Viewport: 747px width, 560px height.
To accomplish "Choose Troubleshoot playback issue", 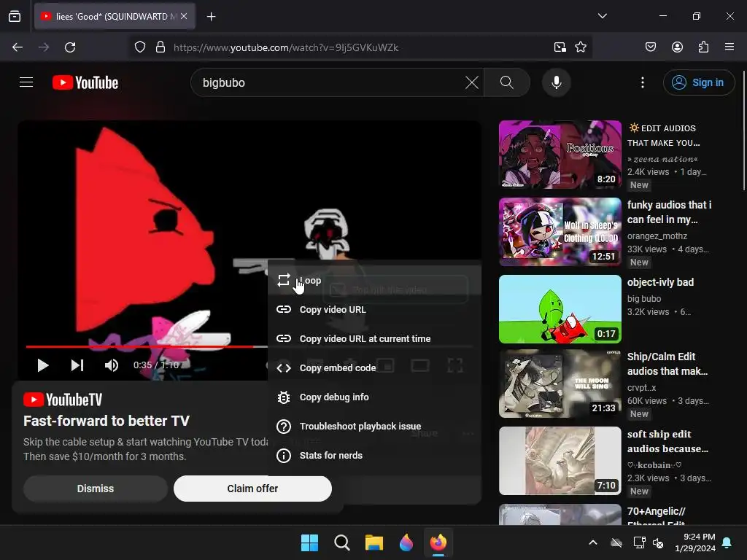I will pos(374,426).
